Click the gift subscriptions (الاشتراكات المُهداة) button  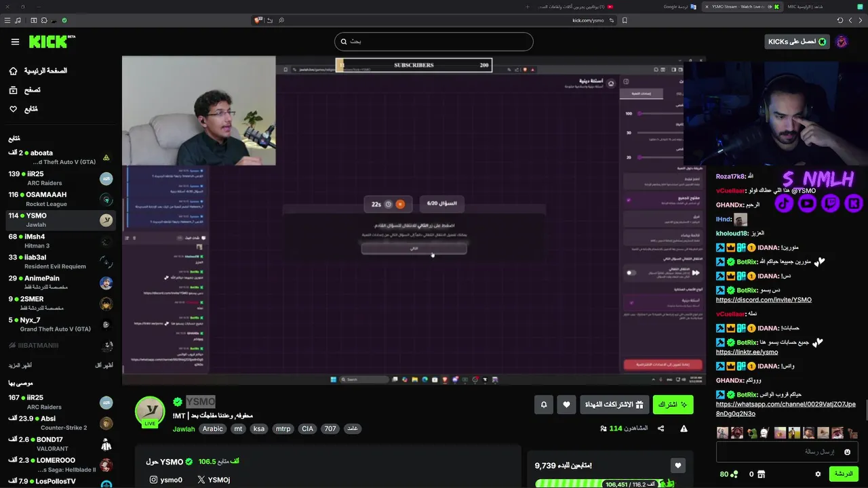614,405
